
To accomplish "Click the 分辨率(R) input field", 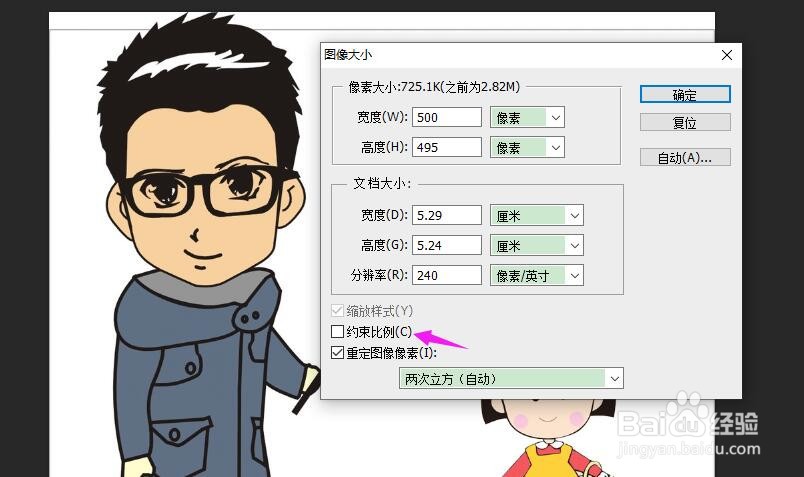I will click(447, 275).
